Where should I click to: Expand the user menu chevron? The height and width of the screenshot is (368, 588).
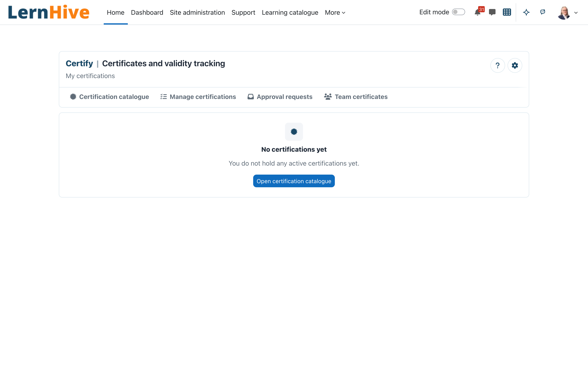tap(576, 13)
